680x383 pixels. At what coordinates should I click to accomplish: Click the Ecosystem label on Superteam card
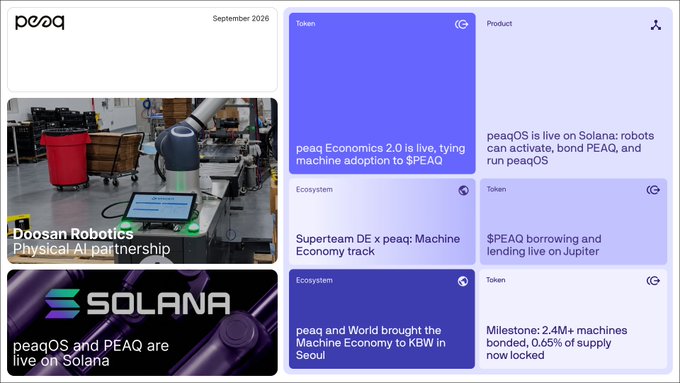(314, 190)
